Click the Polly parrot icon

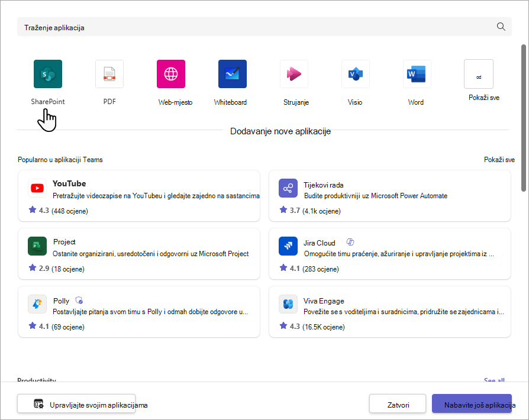pos(37,304)
